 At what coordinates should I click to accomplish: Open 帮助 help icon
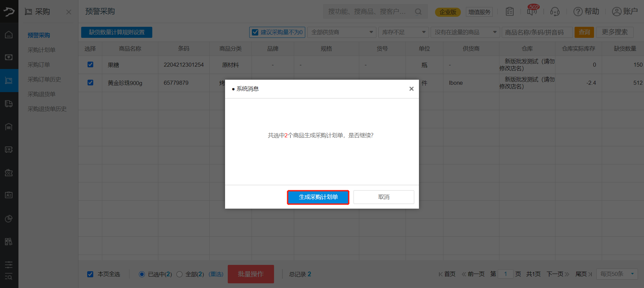click(x=586, y=12)
